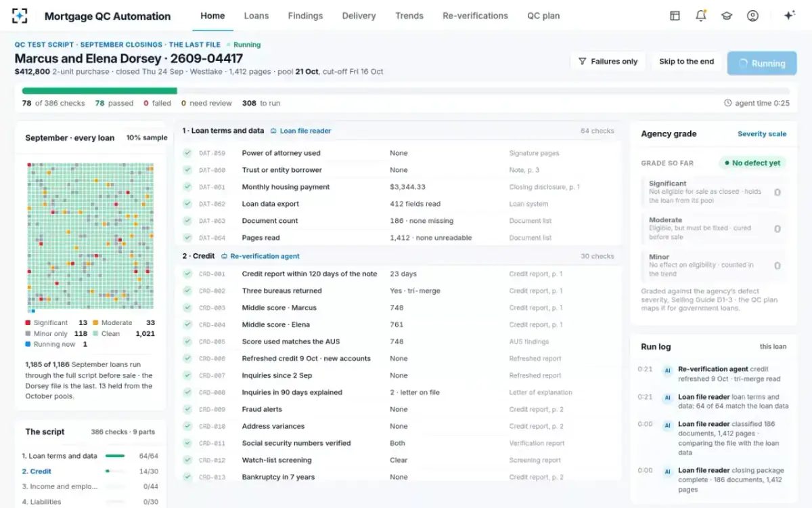Click the AI badge beside 'classified 186 documents' entry
This screenshot has height=508, width=812.
(x=667, y=425)
